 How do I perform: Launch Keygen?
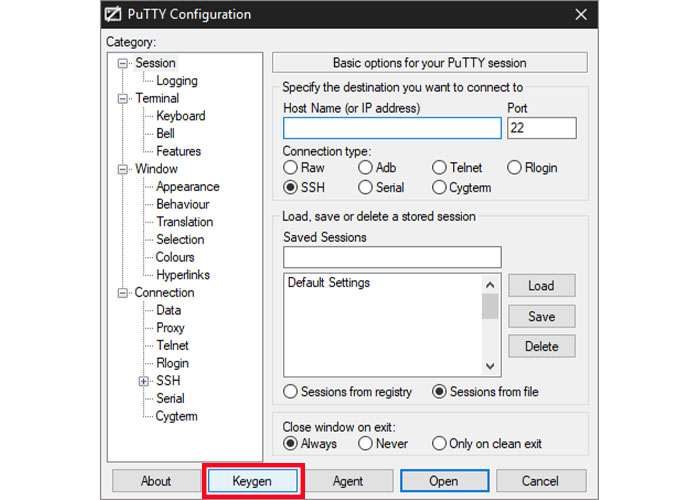pos(252,481)
